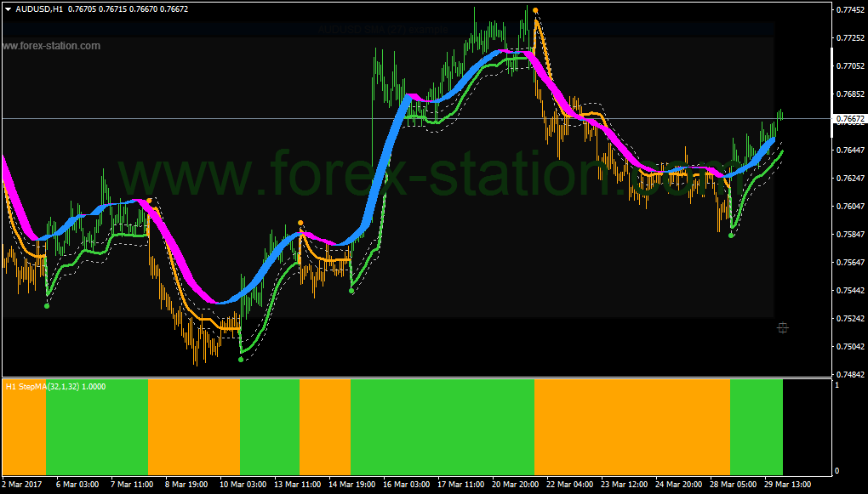868x494 pixels.
Task: Click the green dot at the chart's lowest trough
Action: click(x=240, y=360)
